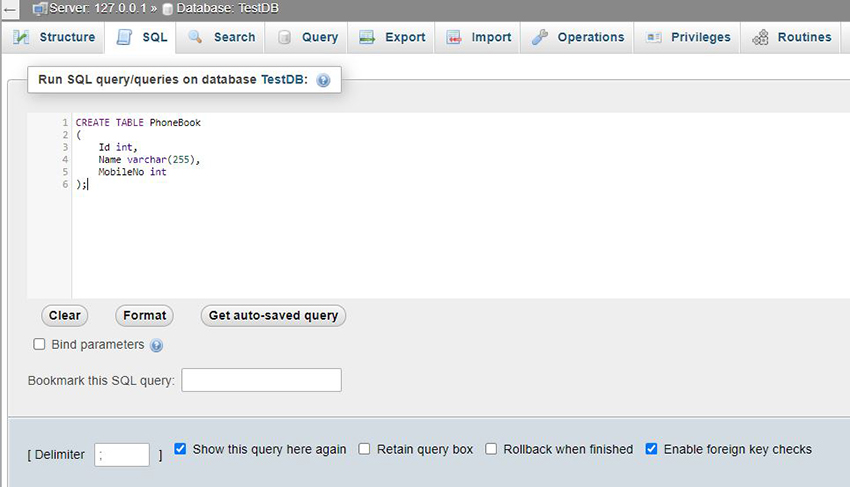Open help icon next to Bind parameters
The width and height of the screenshot is (850, 487).
coord(156,345)
